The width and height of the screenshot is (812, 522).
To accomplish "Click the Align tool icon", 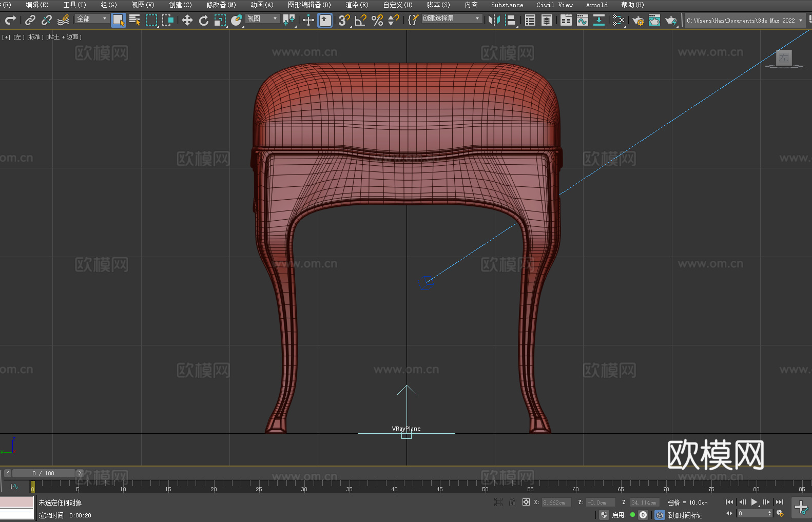I will tap(511, 20).
